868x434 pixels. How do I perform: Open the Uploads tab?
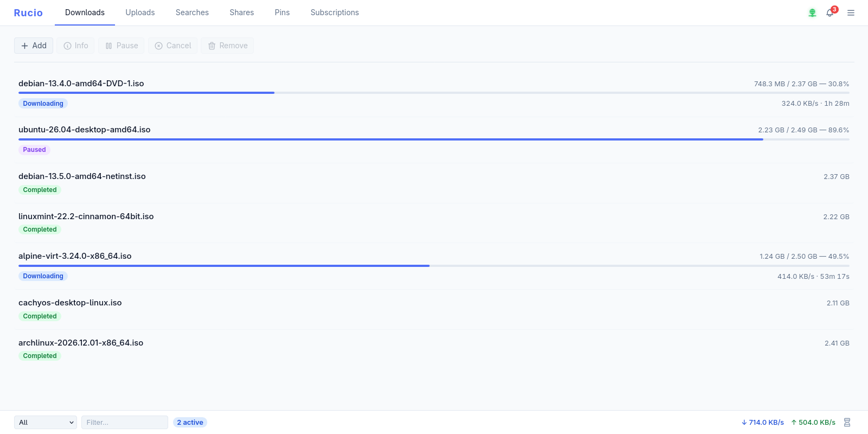(x=140, y=12)
